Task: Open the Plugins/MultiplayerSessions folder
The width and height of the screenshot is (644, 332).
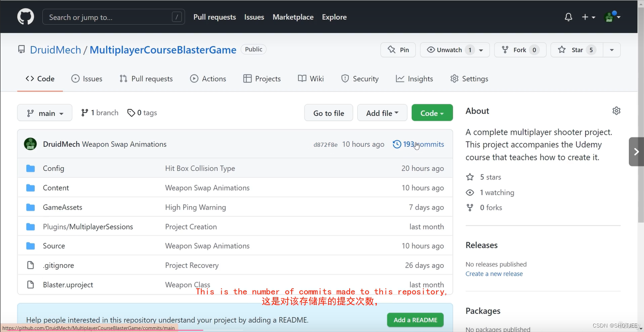Action: pos(88,227)
